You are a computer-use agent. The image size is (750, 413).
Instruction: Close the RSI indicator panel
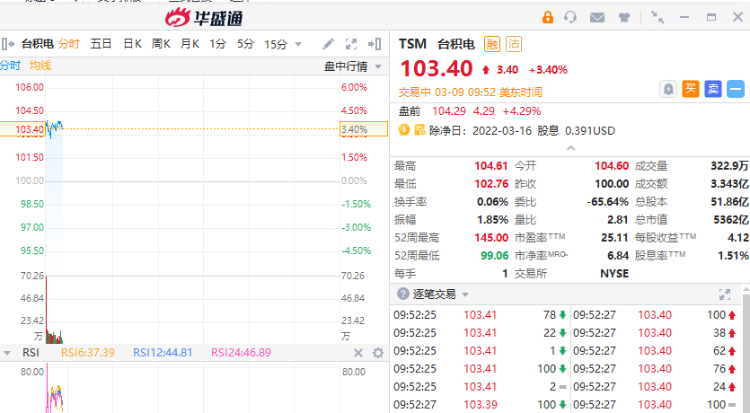coord(358,353)
